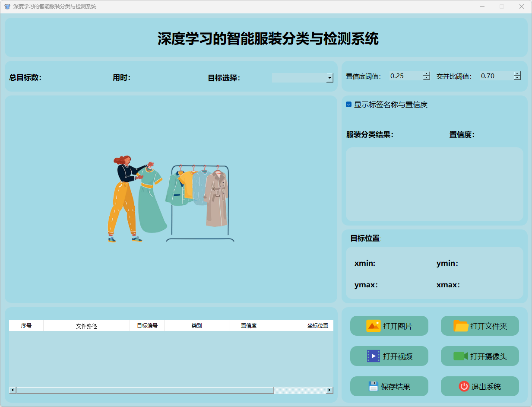
Task: Decrease the IoU threshold with down arrow
Action: point(517,78)
